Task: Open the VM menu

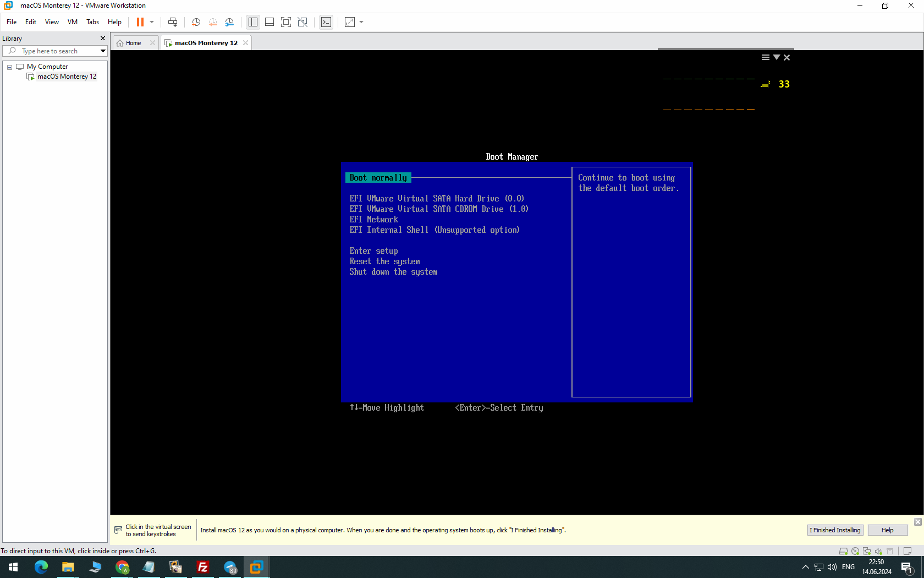Action: tap(72, 22)
